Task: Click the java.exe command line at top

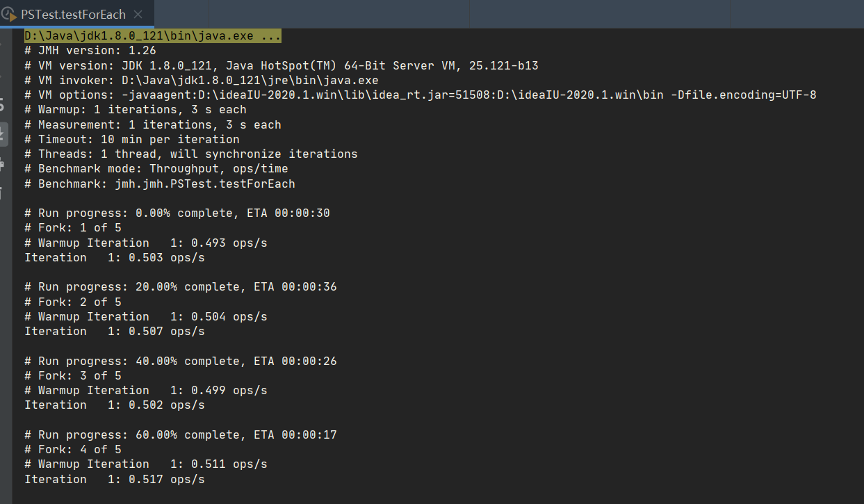Action: tap(153, 35)
